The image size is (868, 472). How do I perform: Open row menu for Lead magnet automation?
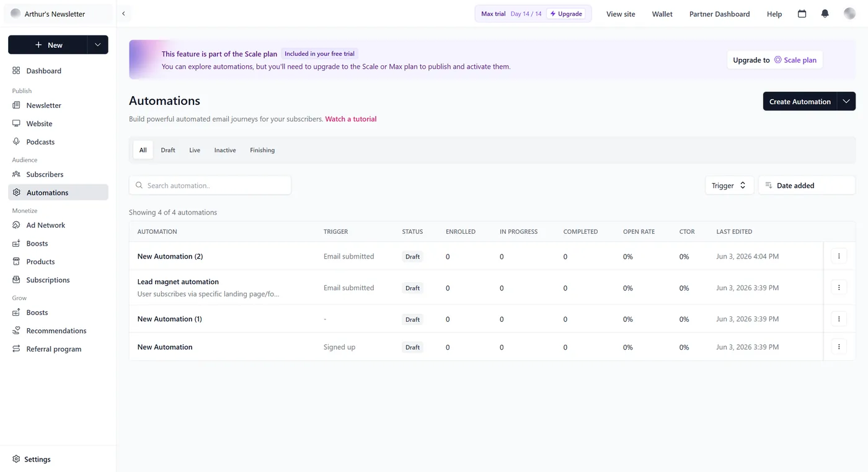(x=839, y=287)
